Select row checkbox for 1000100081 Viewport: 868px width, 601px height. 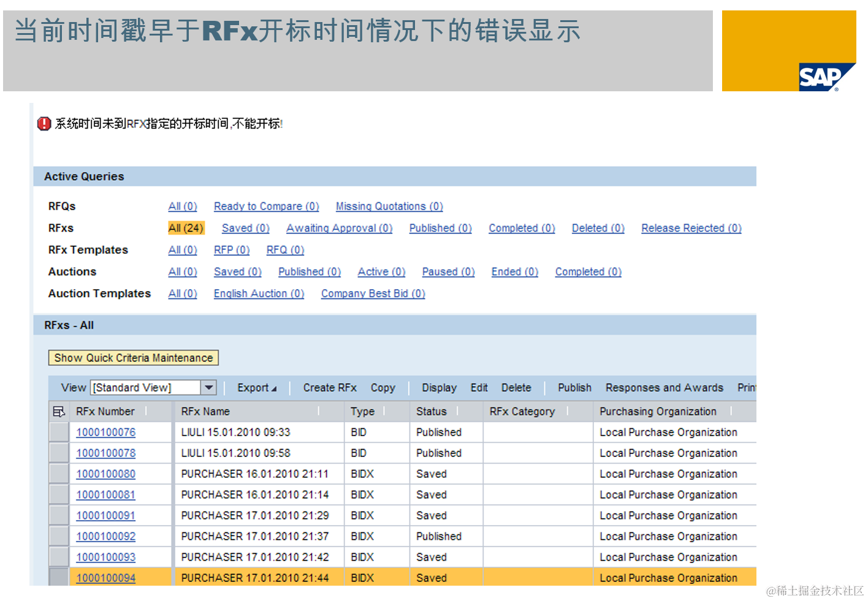click(x=59, y=495)
